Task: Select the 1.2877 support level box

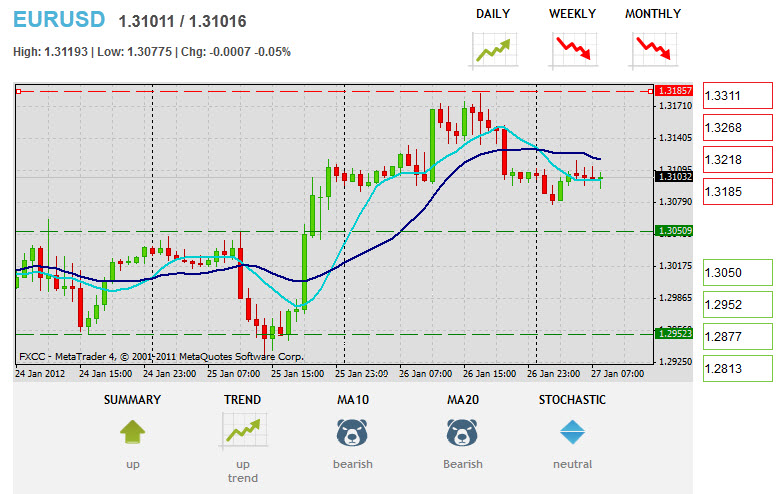Action: pyautogui.click(x=738, y=336)
